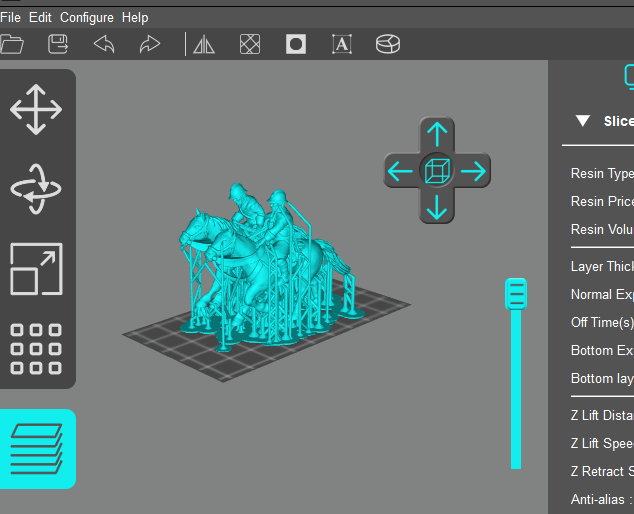The height and width of the screenshot is (514, 634).
Task: Collapse the Slice settings section triangle
Action: coord(582,121)
